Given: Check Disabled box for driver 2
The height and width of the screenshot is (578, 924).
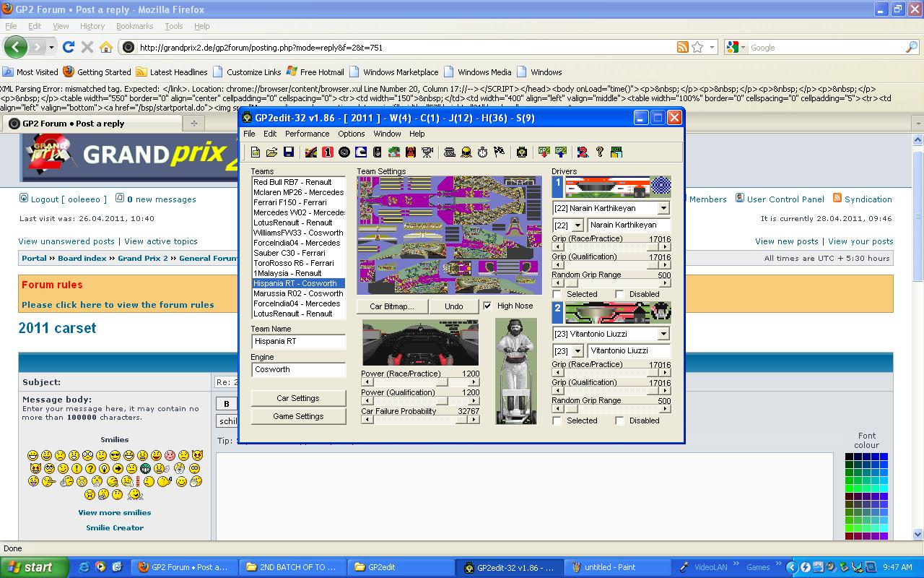Looking at the screenshot, I should click(x=619, y=420).
